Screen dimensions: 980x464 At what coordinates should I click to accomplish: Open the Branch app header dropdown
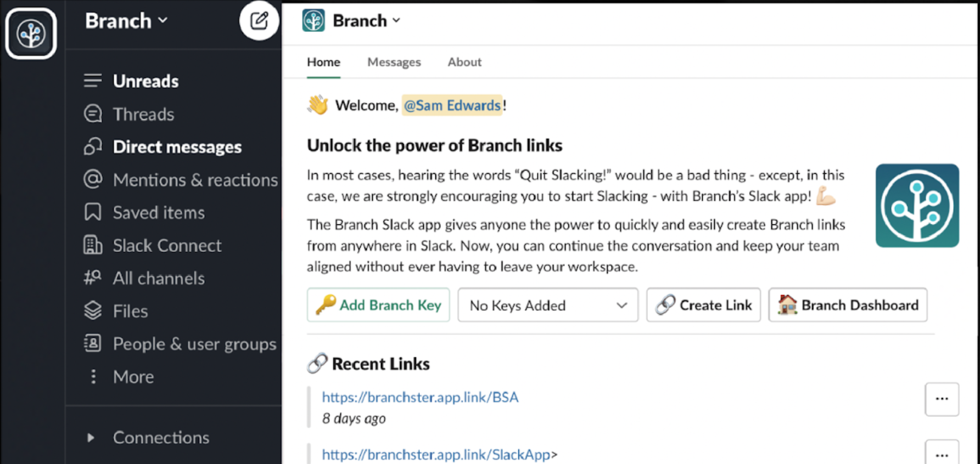click(x=367, y=21)
